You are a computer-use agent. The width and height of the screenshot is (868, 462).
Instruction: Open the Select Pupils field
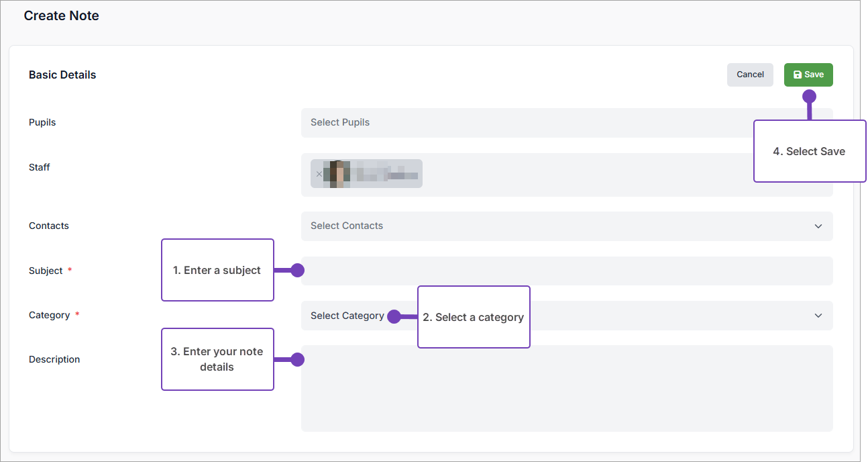pyautogui.click(x=523, y=123)
